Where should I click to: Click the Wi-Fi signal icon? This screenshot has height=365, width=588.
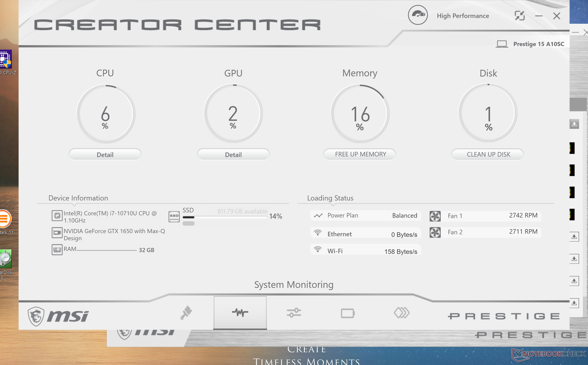[318, 250]
